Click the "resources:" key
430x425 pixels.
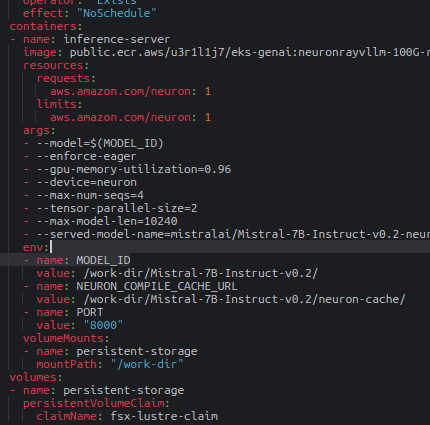point(56,65)
